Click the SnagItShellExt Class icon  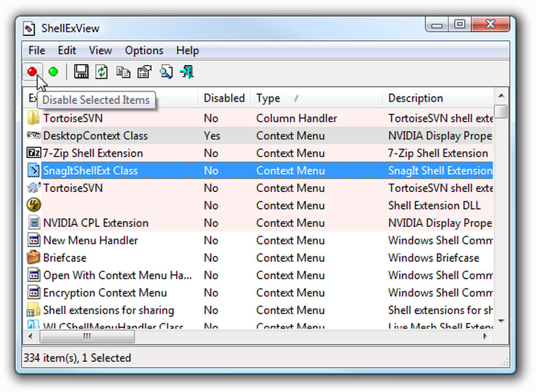[x=33, y=171]
